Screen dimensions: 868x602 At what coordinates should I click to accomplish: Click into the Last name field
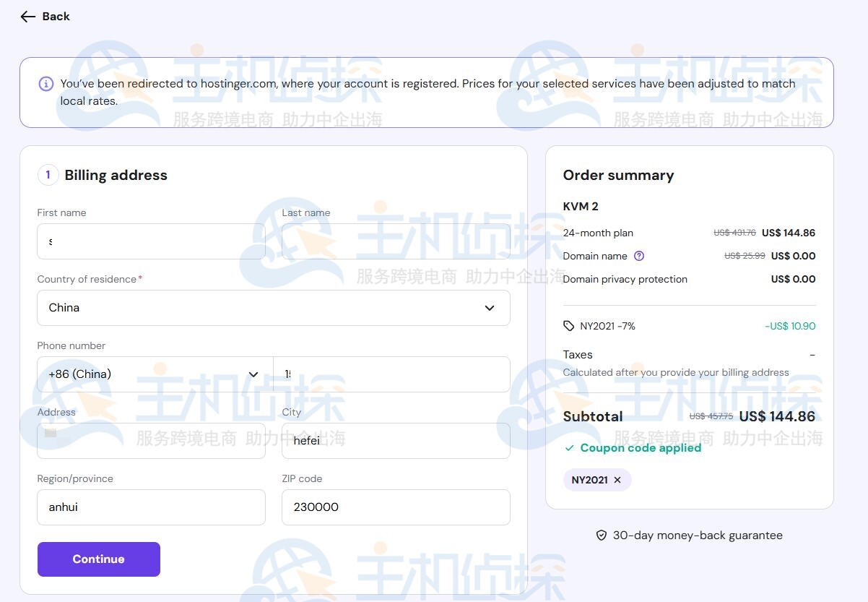pyautogui.click(x=396, y=241)
